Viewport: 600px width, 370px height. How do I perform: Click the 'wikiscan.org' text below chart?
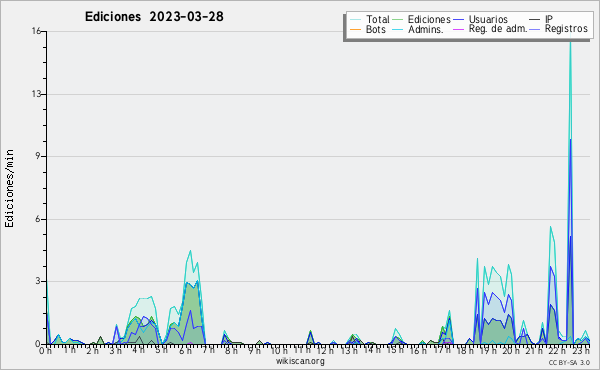pos(300,361)
